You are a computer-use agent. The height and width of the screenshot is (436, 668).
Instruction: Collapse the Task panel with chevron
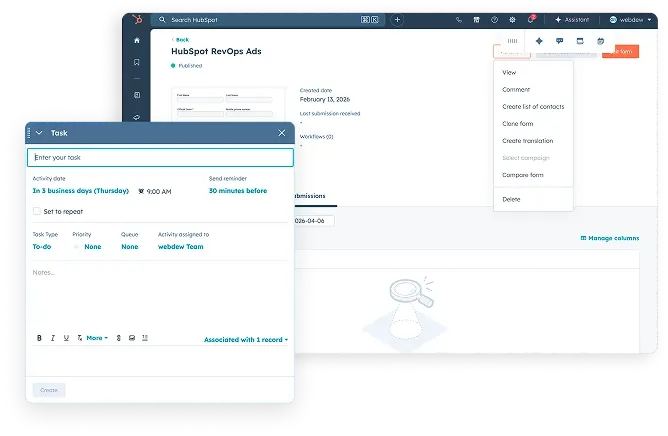pyautogui.click(x=39, y=133)
